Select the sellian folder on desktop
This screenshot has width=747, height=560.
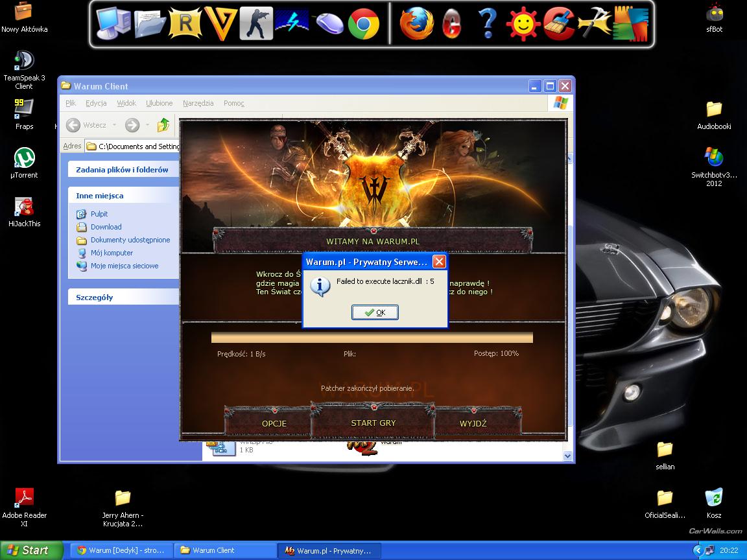pyautogui.click(x=665, y=456)
